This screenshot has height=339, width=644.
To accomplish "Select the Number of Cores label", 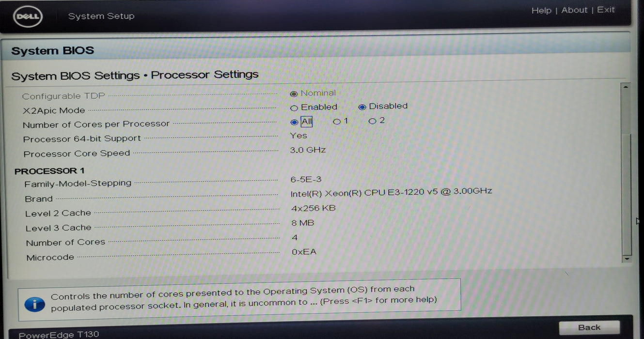I will click(65, 243).
